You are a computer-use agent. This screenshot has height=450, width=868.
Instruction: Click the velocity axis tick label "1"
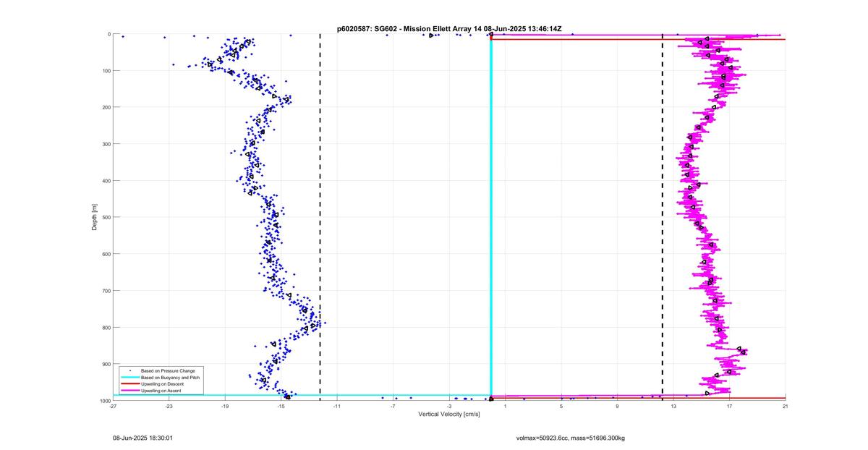click(505, 407)
